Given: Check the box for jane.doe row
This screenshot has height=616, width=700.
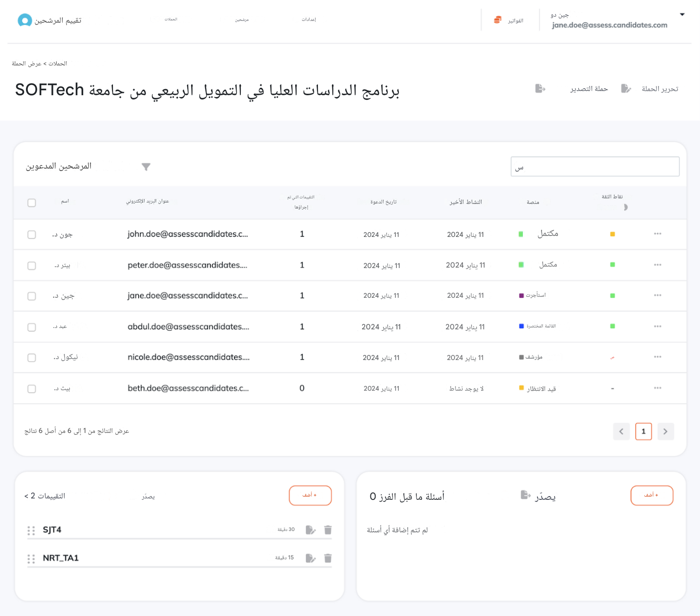Looking at the screenshot, I should pyautogui.click(x=32, y=296).
